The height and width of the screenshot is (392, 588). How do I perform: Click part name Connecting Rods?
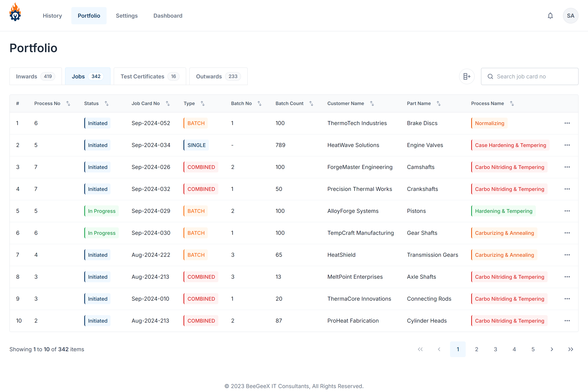pyautogui.click(x=429, y=299)
